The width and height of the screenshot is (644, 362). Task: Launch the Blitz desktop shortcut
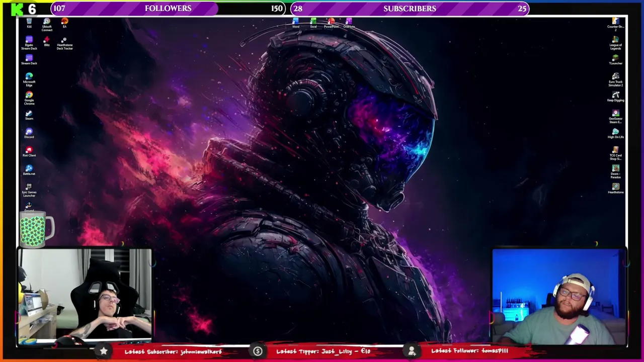coord(47,41)
